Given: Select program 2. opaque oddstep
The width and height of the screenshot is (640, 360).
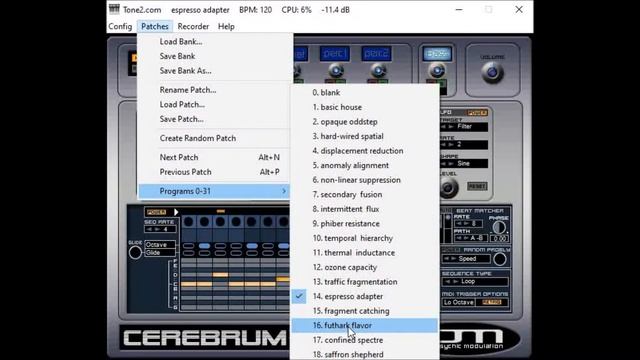Looking at the screenshot, I should (365, 122).
